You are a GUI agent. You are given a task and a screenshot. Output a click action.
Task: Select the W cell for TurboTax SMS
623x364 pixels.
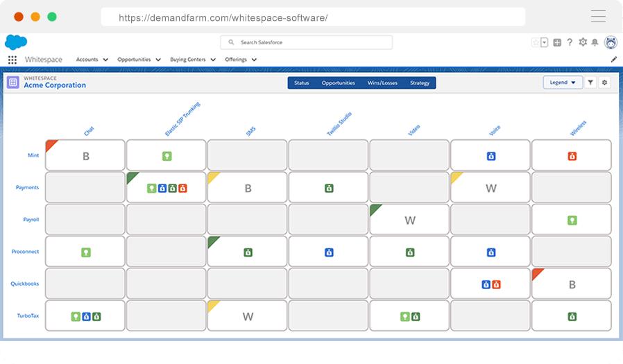[248, 315]
